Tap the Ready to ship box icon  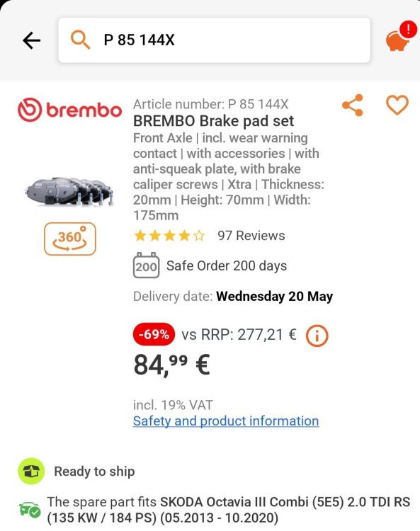click(31, 471)
